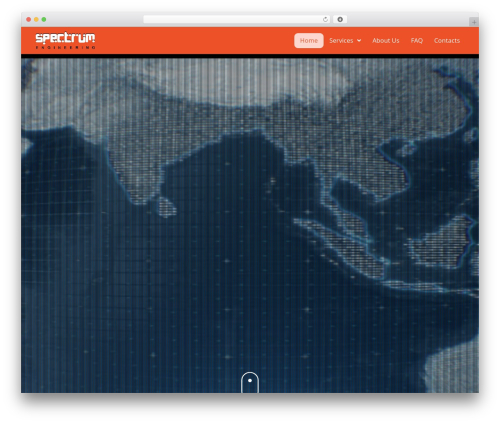Image resolution: width=500 pixels, height=423 pixels.
Task: Go to the About Us page
Action: pos(386,40)
